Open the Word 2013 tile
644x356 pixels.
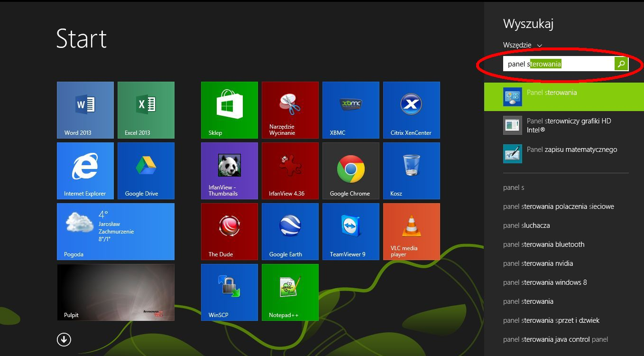click(85, 110)
